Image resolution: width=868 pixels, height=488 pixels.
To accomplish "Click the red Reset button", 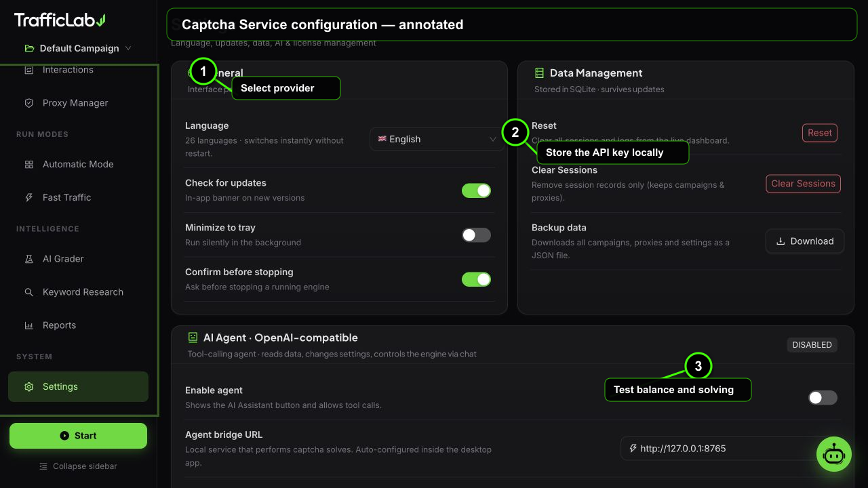I will tap(819, 133).
